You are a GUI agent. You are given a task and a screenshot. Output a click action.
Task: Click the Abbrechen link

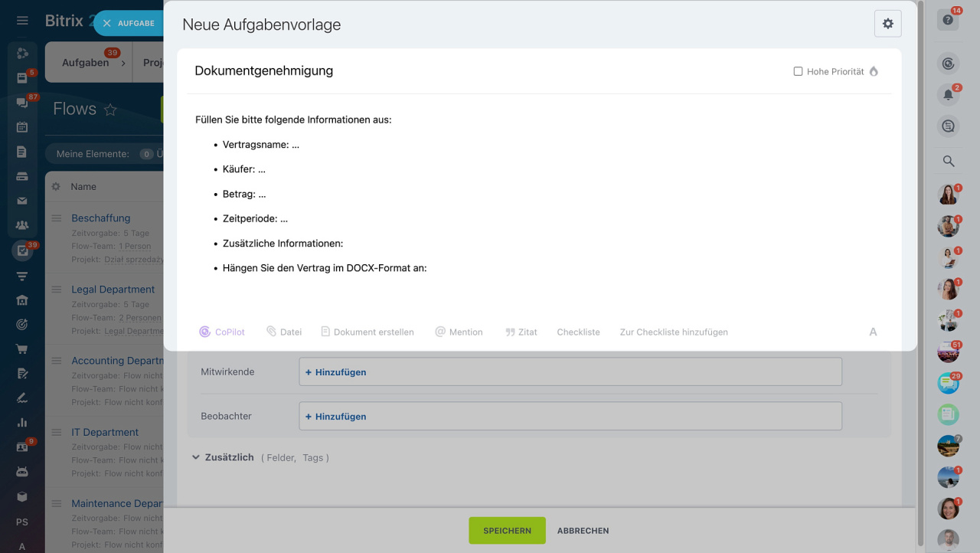coord(583,530)
